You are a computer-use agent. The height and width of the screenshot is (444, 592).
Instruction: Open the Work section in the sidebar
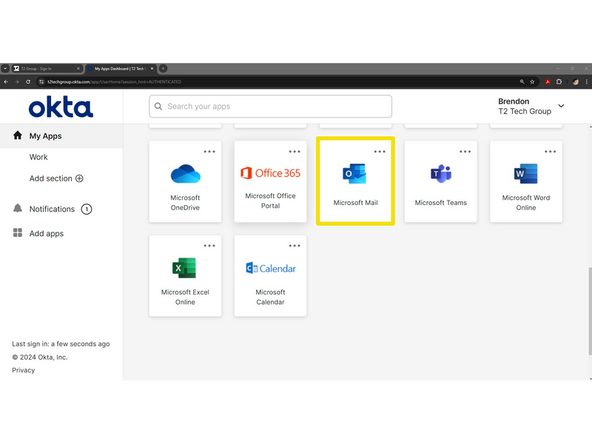pyautogui.click(x=39, y=157)
